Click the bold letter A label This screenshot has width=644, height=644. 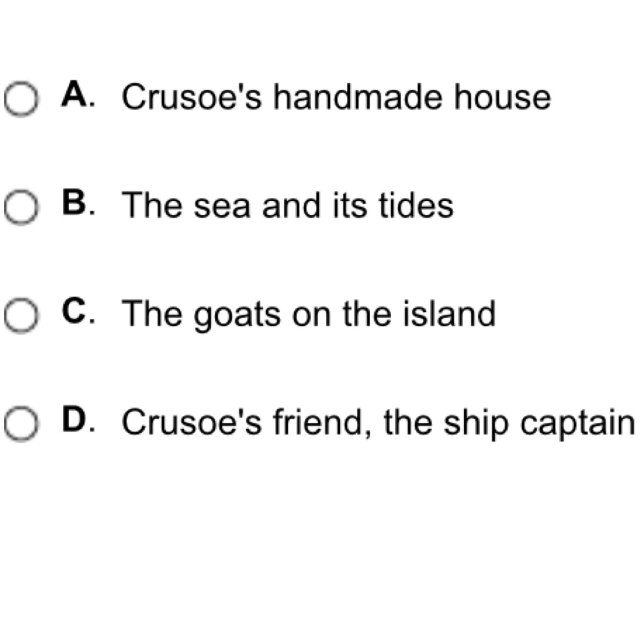tap(75, 96)
